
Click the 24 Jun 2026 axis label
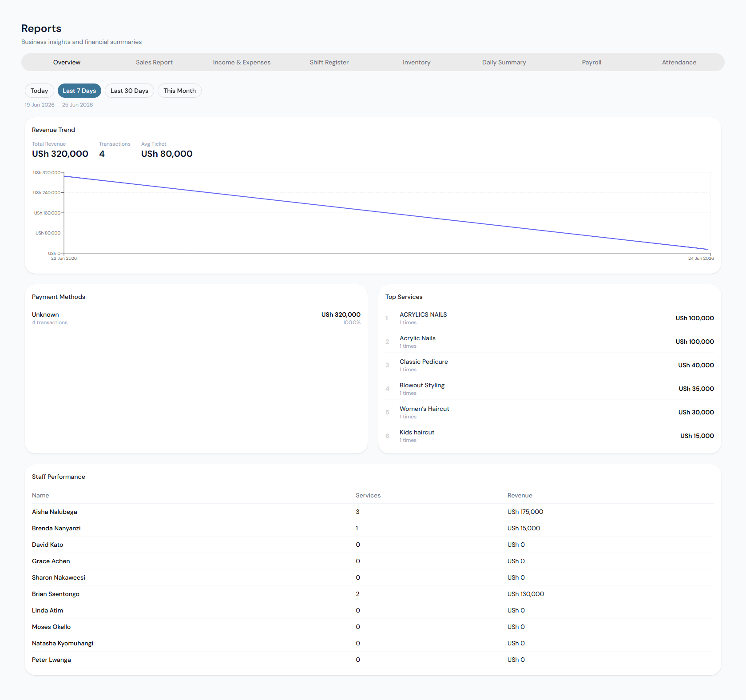point(701,259)
